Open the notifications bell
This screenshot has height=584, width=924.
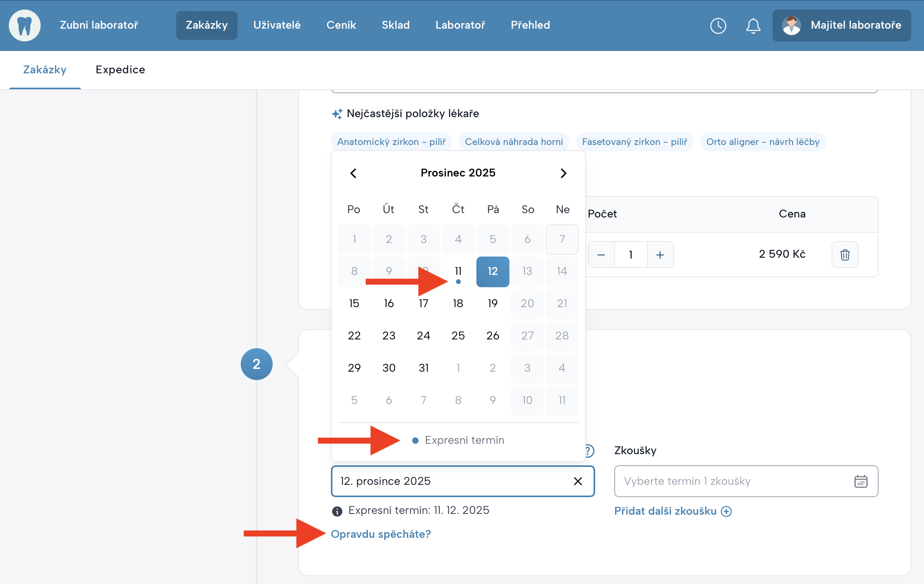tap(753, 25)
